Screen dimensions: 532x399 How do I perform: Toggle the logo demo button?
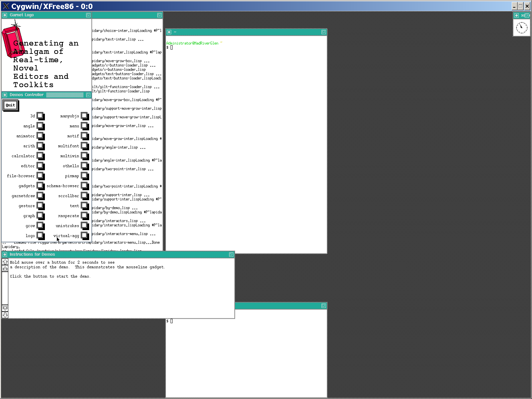pyautogui.click(x=41, y=236)
